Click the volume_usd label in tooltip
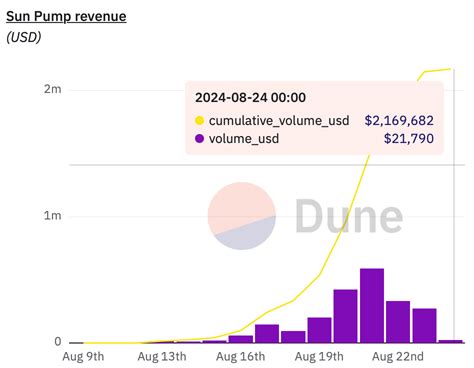474x368 pixels. [244, 139]
